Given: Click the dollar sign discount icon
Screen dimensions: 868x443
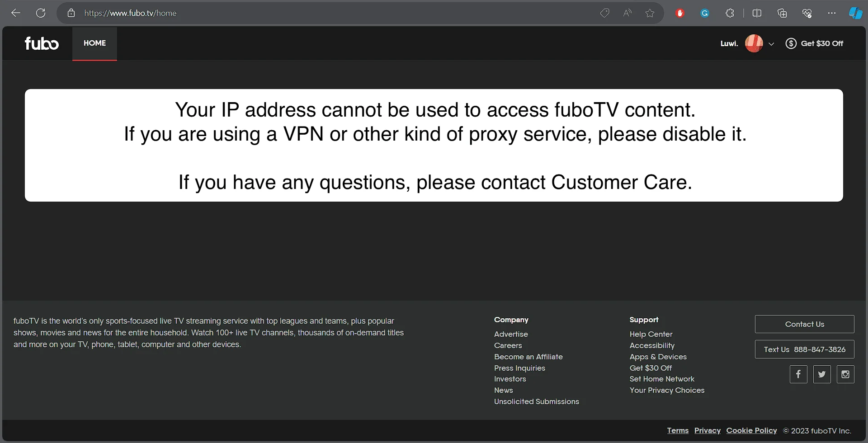Looking at the screenshot, I should coord(791,43).
